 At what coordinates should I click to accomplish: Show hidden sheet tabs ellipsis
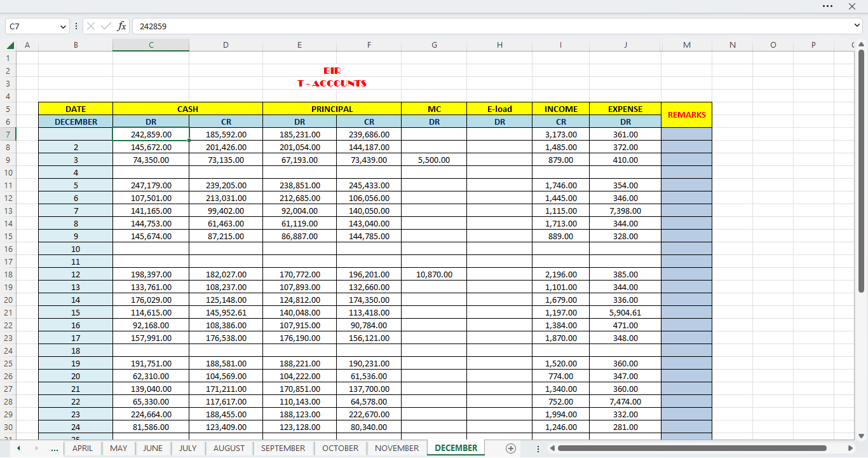[x=54, y=449]
